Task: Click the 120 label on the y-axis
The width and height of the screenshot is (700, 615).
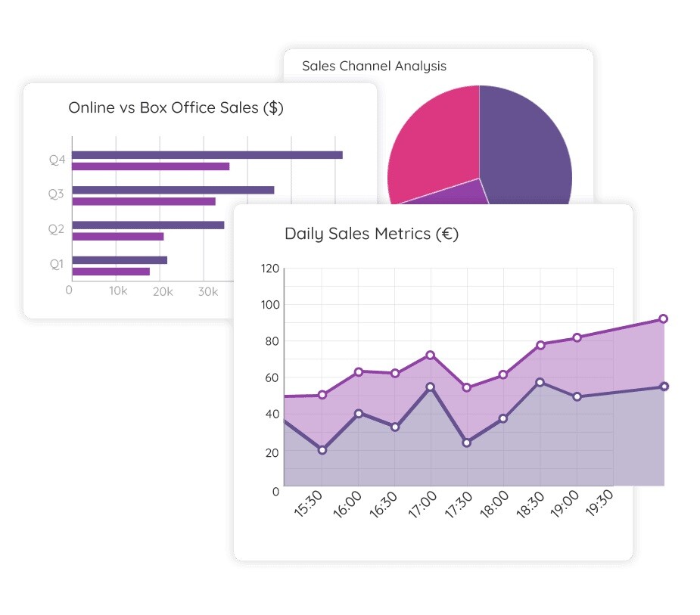Action: [270, 269]
